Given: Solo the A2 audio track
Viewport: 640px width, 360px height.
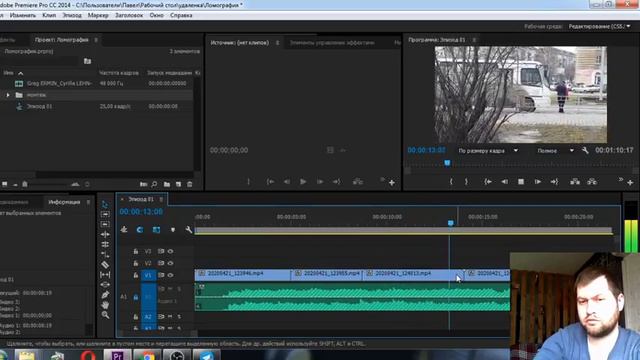Looking at the screenshot, I should coord(179,317).
